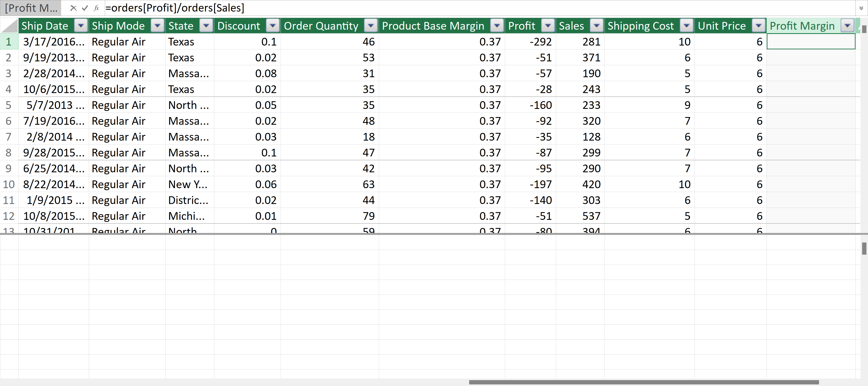This screenshot has height=386, width=868.
Task: Open the Ship Mode column filter dropdown
Action: tap(157, 26)
